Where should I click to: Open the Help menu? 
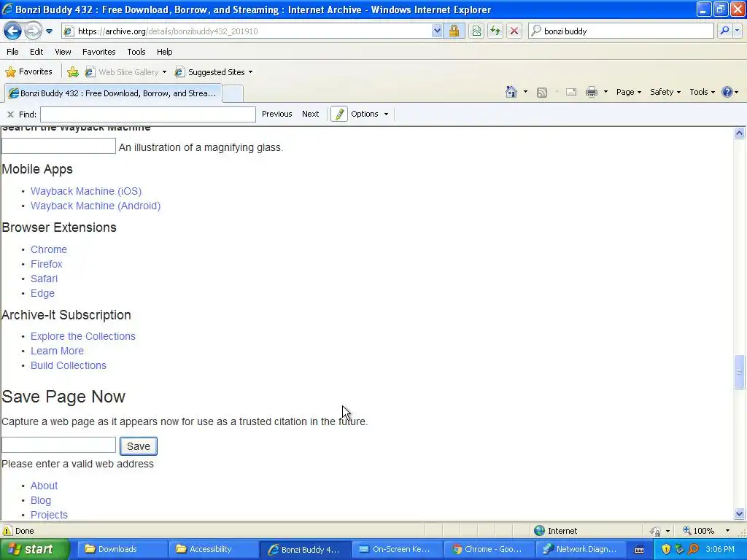(x=164, y=52)
